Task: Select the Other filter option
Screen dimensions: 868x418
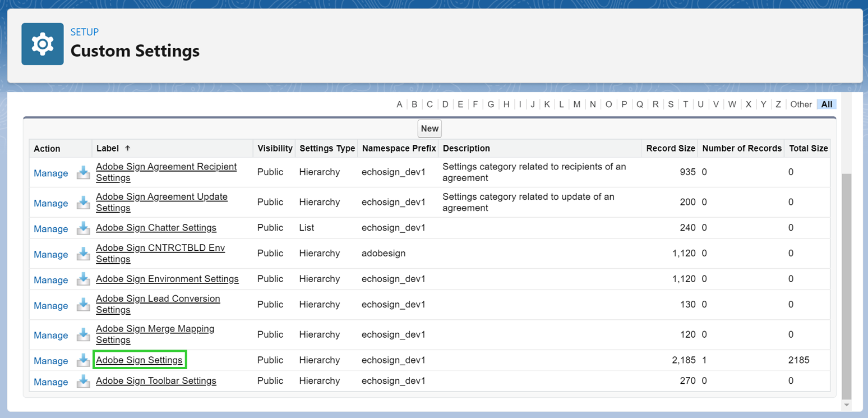Action: click(x=801, y=104)
